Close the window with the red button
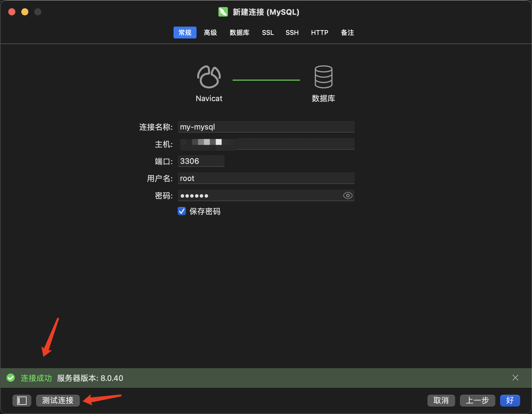This screenshot has height=414, width=532. (x=12, y=12)
